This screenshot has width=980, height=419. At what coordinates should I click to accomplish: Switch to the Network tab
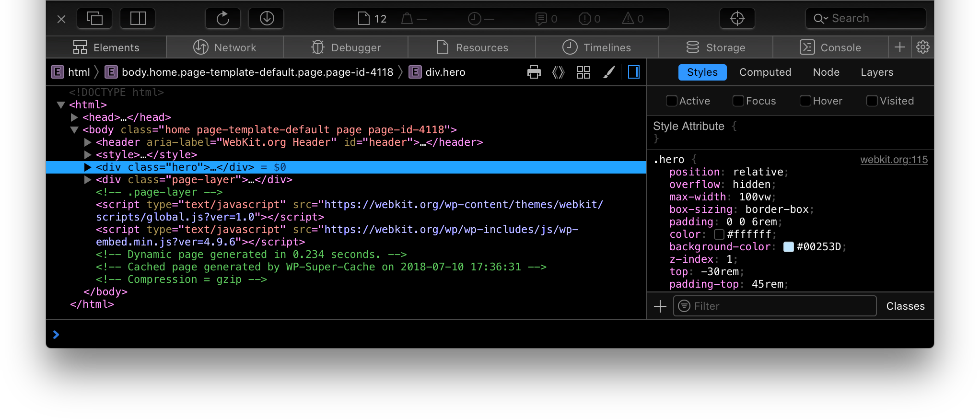(225, 47)
